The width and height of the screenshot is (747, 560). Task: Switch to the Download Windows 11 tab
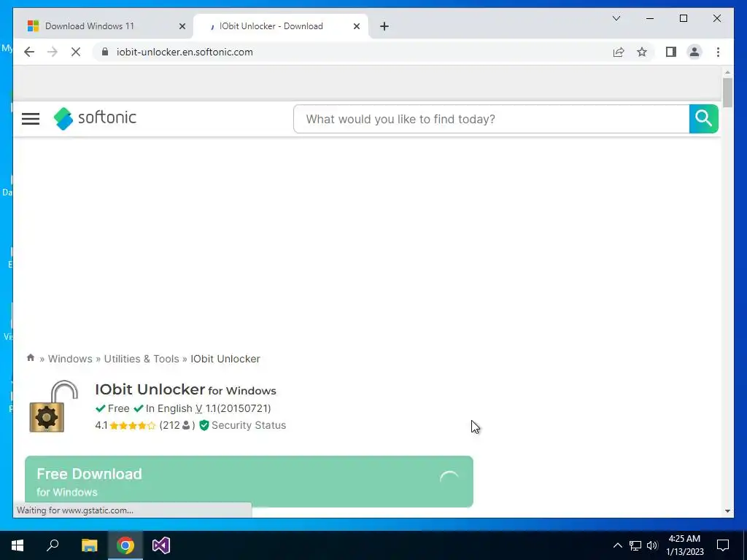point(104,26)
